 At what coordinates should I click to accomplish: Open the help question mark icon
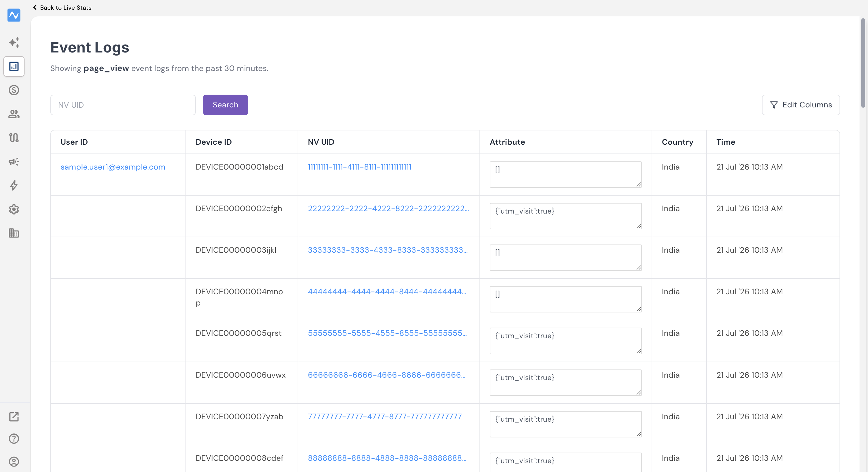(14, 439)
